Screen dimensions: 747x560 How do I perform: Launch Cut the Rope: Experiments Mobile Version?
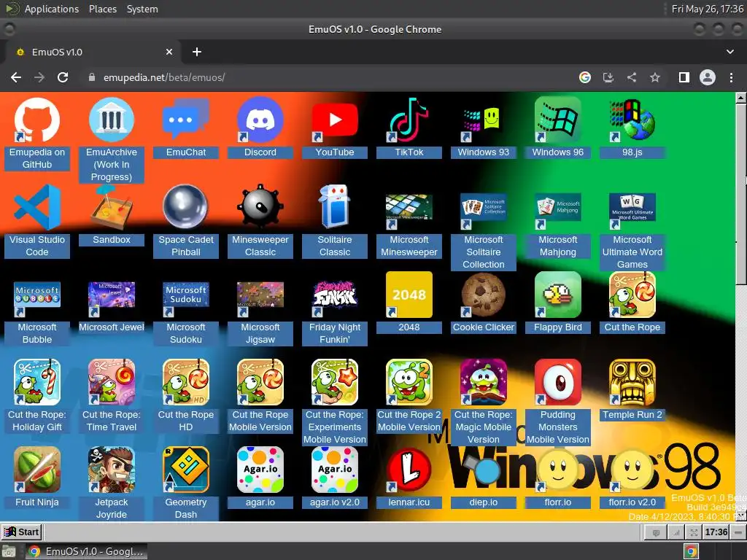[334, 382]
